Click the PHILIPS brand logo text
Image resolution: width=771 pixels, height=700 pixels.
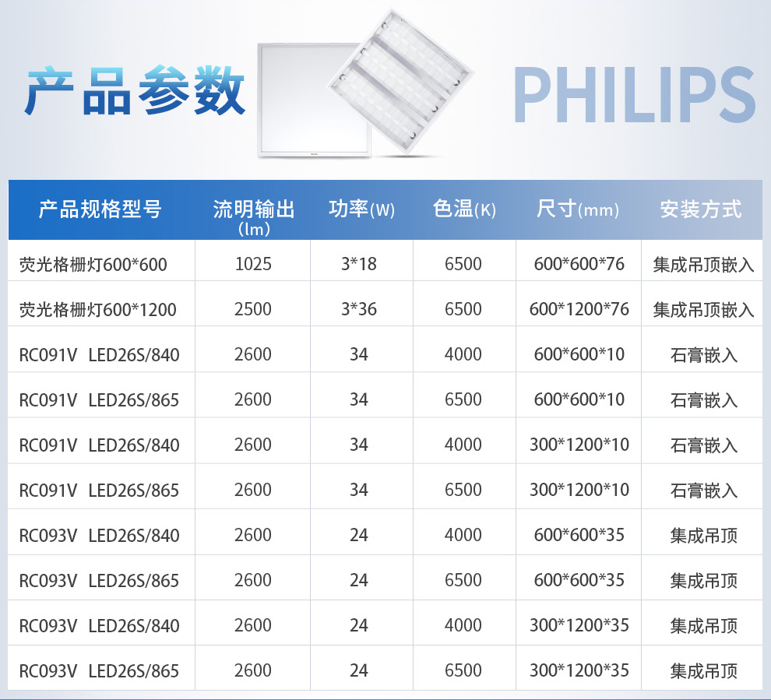[634, 94]
